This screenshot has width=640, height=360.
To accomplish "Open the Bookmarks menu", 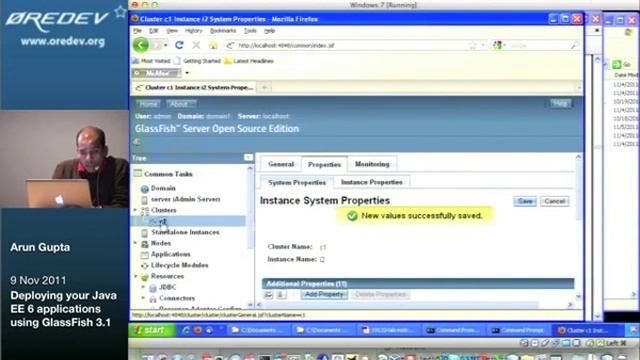I will (x=223, y=31).
